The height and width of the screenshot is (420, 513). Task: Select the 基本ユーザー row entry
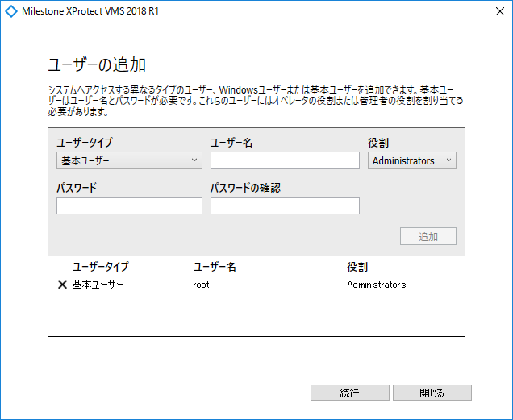[x=98, y=285]
